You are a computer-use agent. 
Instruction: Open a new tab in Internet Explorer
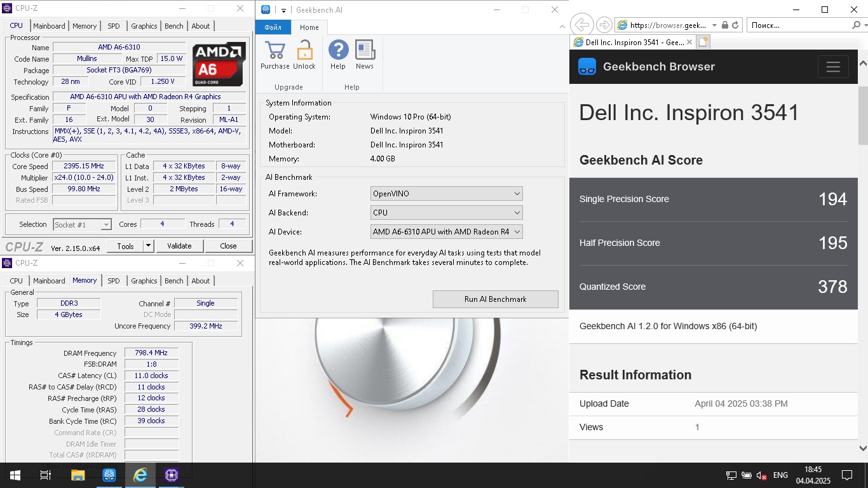pos(702,42)
